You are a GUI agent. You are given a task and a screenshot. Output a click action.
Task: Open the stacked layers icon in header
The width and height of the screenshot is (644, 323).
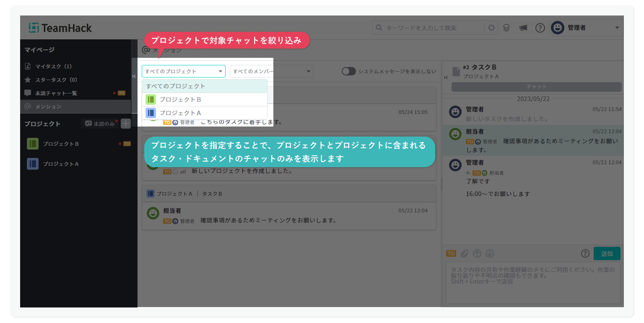(506, 28)
